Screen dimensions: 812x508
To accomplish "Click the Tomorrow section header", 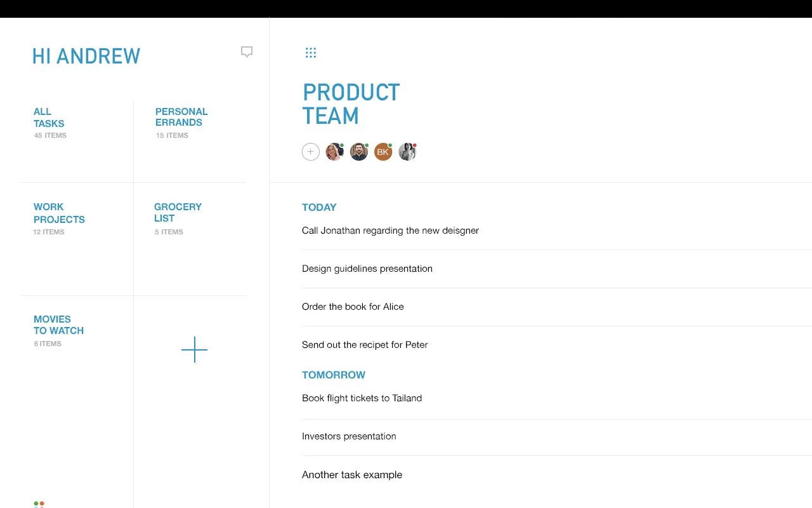I will pyautogui.click(x=334, y=375).
